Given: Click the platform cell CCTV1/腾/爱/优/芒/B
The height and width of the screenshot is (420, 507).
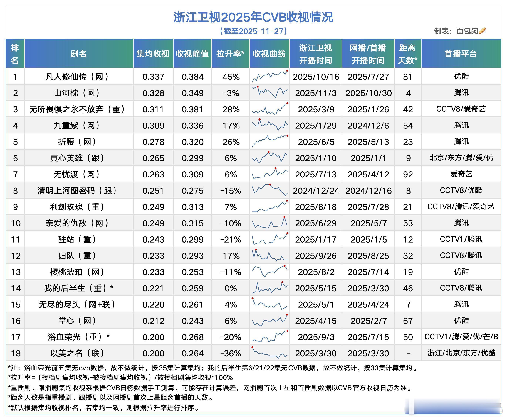Looking at the screenshot, I should point(461,336).
